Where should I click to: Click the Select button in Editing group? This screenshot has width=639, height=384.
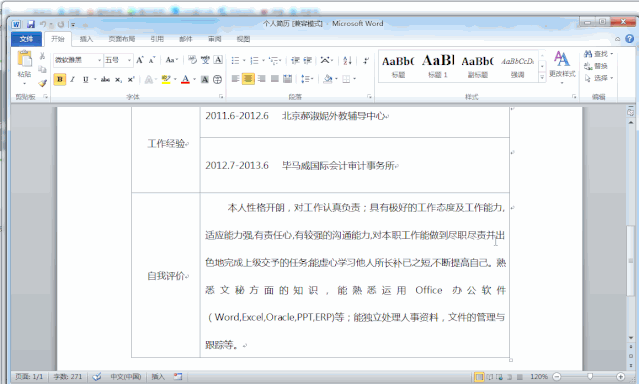598,78
